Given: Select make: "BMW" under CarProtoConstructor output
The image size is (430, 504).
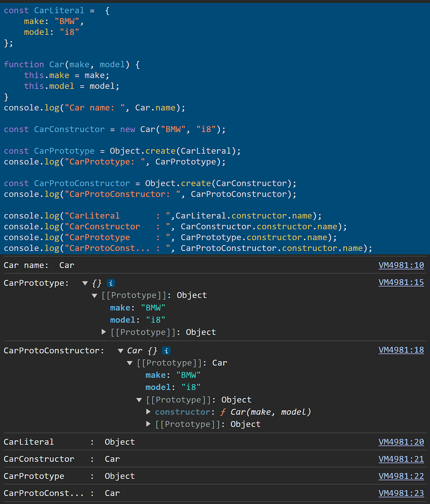Looking at the screenshot, I should pyautogui.click(x=173, y=375).
